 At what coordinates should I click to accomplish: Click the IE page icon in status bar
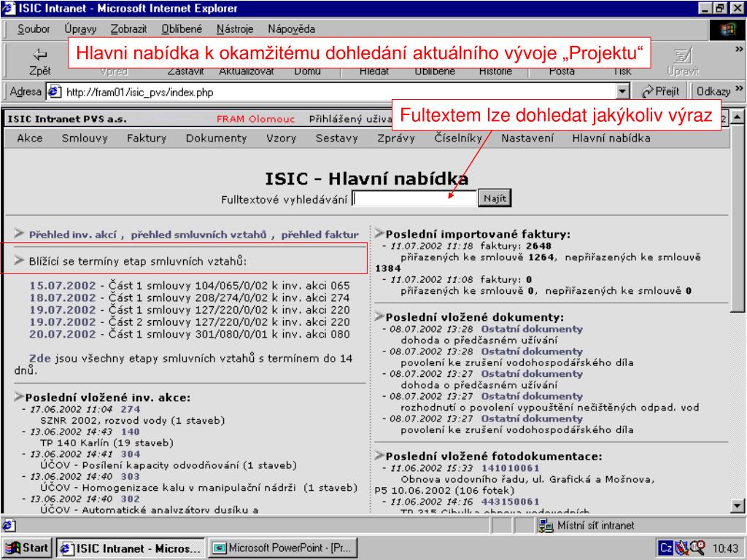click(x=8, y=525)
